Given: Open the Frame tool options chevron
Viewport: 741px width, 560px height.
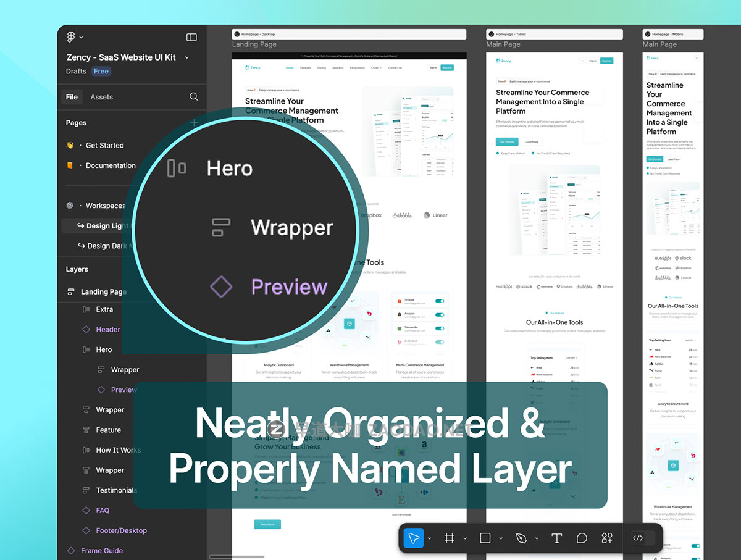Looking at the screenshot, I should [x=466, y=538].
